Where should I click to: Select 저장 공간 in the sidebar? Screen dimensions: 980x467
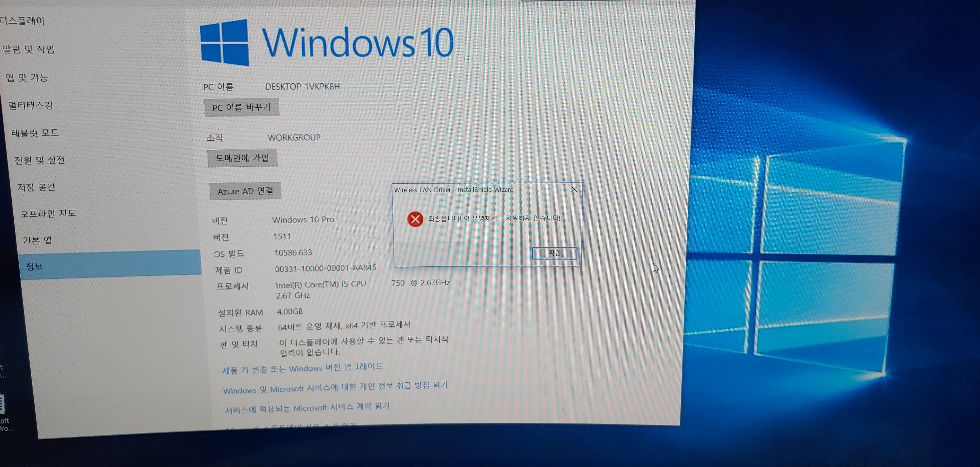point(36,187)
